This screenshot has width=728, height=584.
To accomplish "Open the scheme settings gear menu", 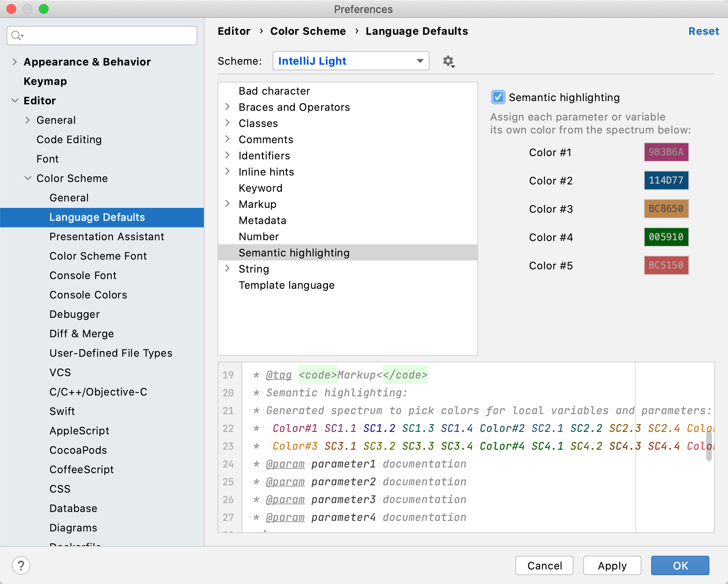I will [448, 61].
